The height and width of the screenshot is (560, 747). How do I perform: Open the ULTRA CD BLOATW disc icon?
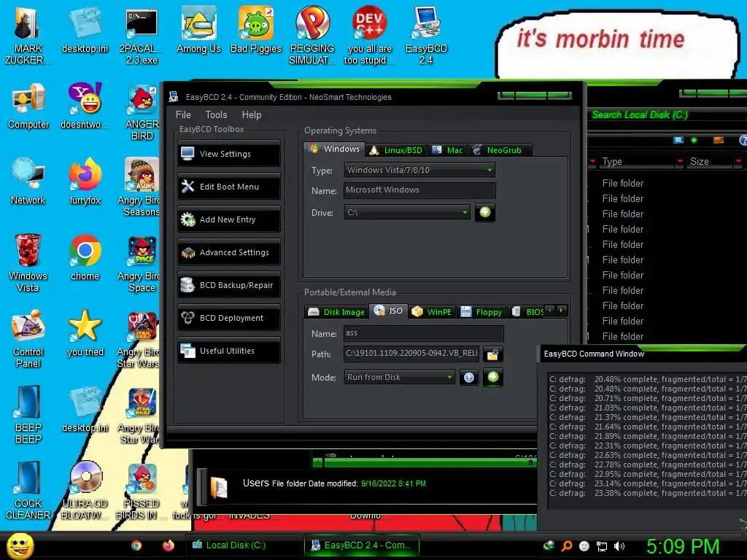click(85, 491)
